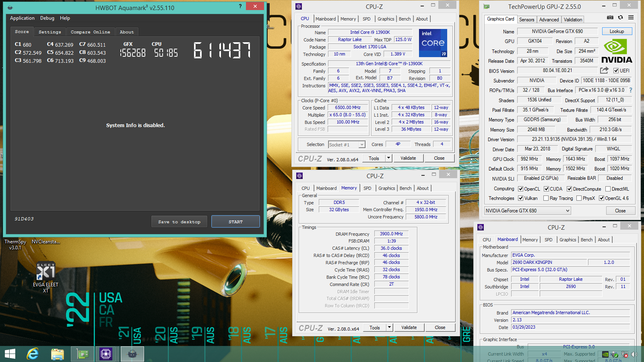Screen dimensions: 644x362
Task: Click Validate in the top CPU-Z window
Action: coord(408,158)
